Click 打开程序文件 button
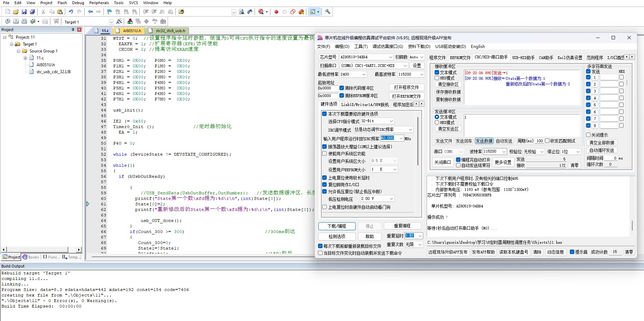Image resolution: width=644 pixels, height=321 pixels. click(x=406, y=87)
